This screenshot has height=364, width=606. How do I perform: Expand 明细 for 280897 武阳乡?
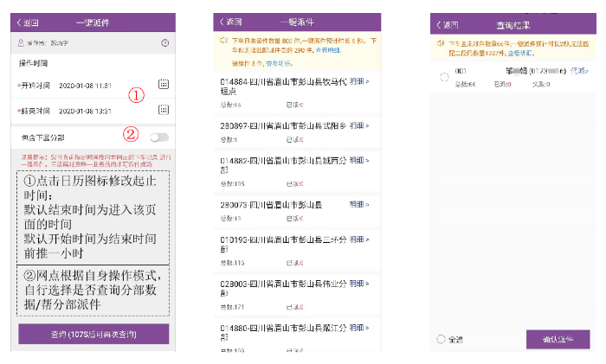pos(358,126)
